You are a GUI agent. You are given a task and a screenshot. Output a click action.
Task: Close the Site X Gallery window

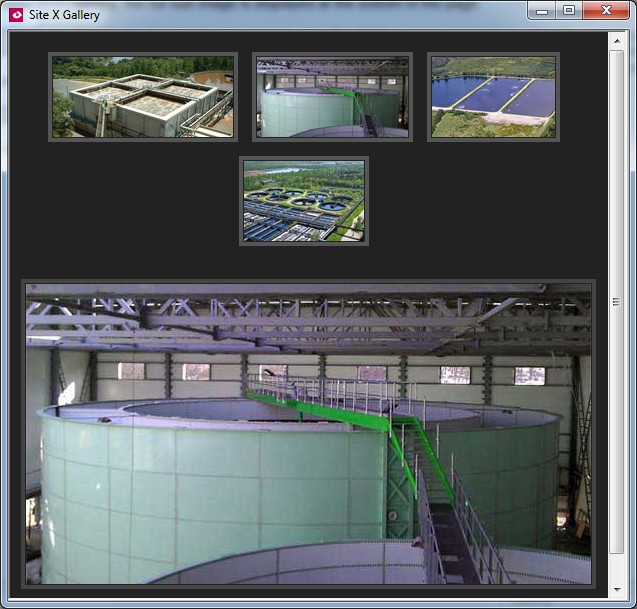pyautogui.click(x=606, y=11)
